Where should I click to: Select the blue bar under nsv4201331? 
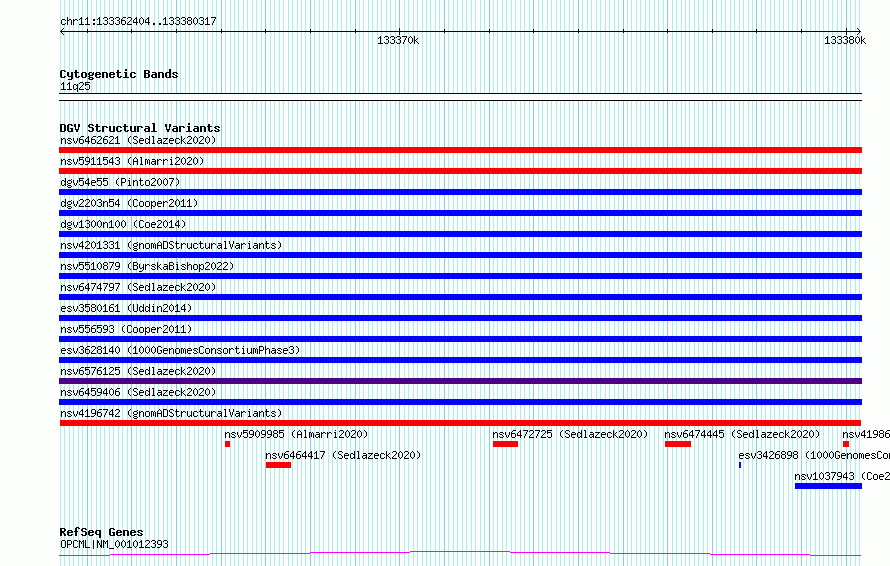click(460, 255)
